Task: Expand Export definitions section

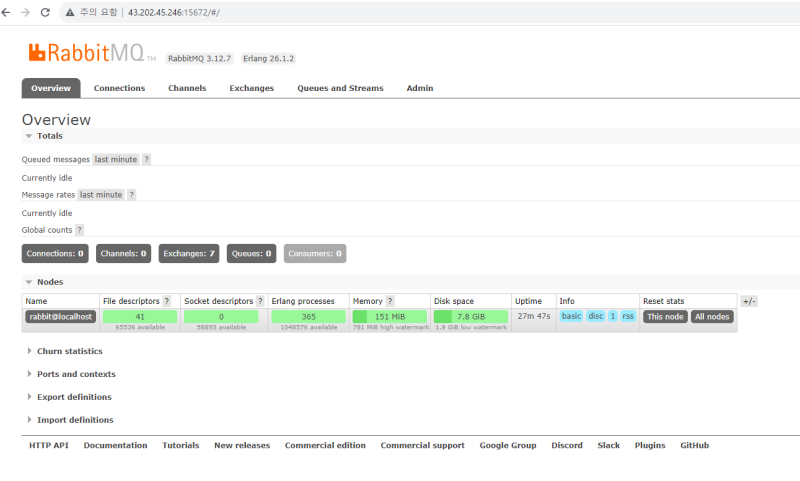Action: (x=74, y=397)
